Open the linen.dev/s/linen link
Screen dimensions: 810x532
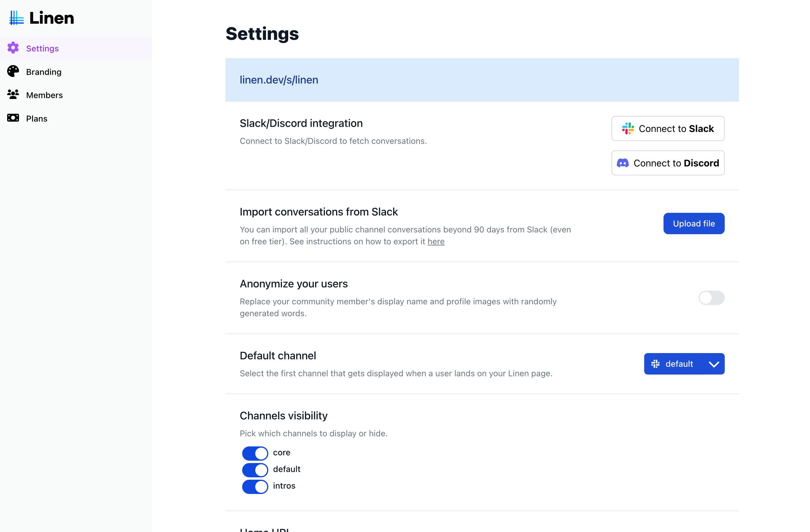coord(279,80)
